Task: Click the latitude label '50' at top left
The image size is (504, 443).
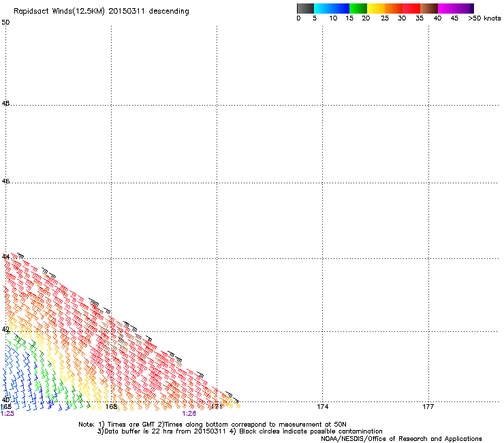Action: [5, 22]
